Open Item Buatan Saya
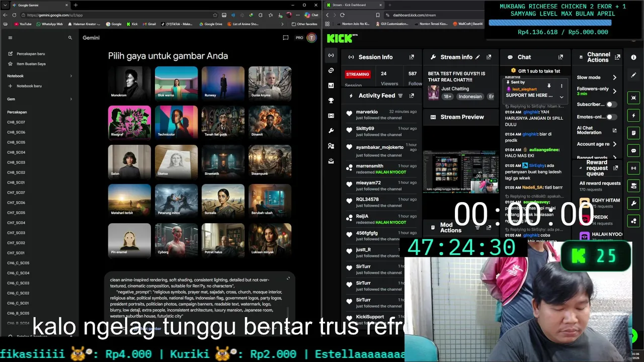This screenshot has height=362, width=644. (31, 64)
